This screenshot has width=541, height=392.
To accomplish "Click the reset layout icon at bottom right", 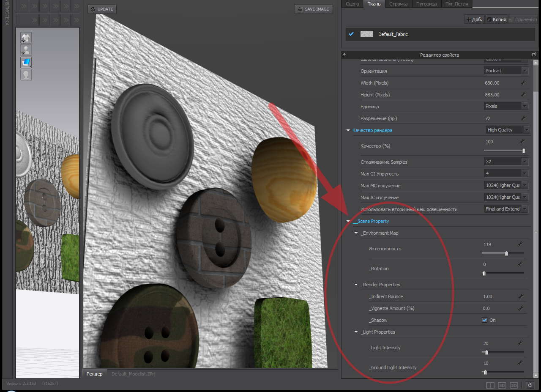I will 530,385.
